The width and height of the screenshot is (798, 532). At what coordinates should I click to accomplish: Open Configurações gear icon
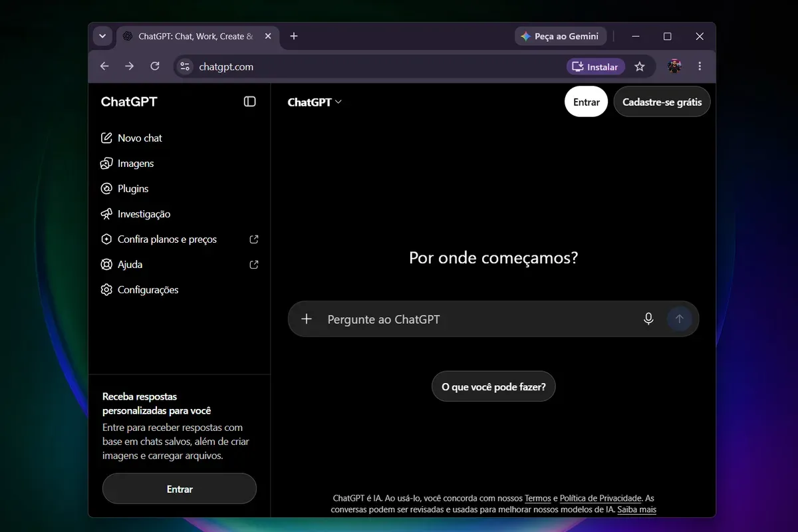(106, 290)
